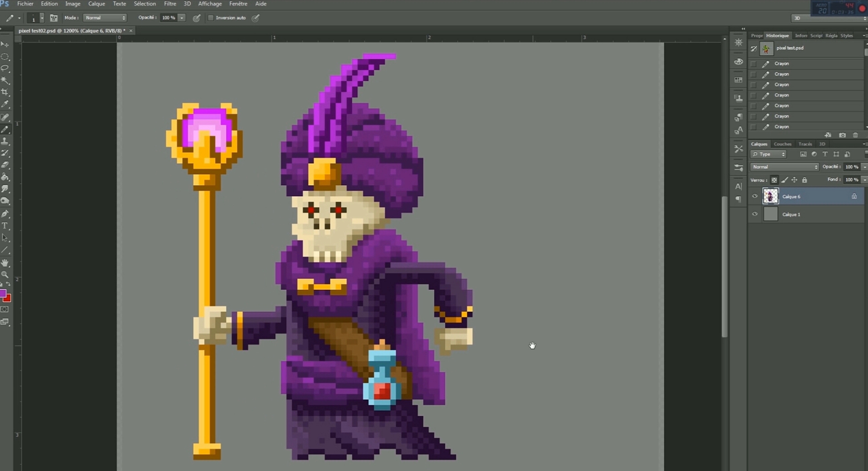Select the Path Selection tool
The width and height of the screenshot is (868, 471).
click(5, 237)
